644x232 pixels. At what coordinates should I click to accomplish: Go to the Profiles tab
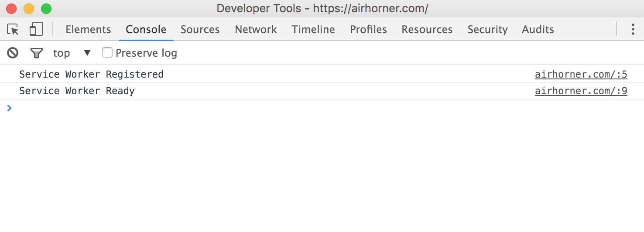pyautogui.click(x=368, y=30)
